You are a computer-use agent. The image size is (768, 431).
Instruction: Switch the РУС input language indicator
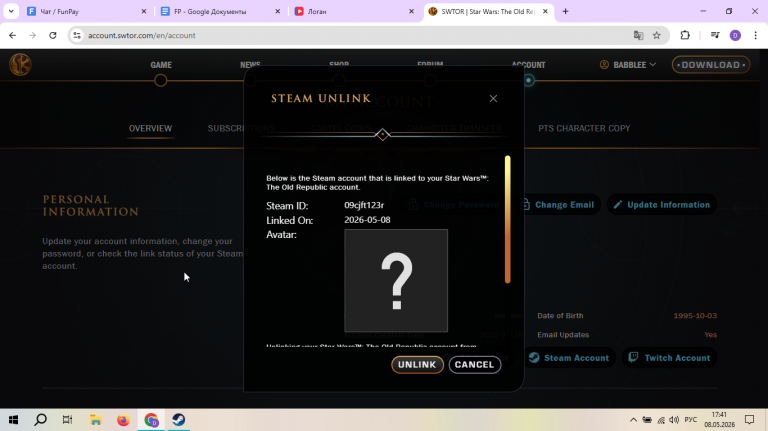coord(691,420)
